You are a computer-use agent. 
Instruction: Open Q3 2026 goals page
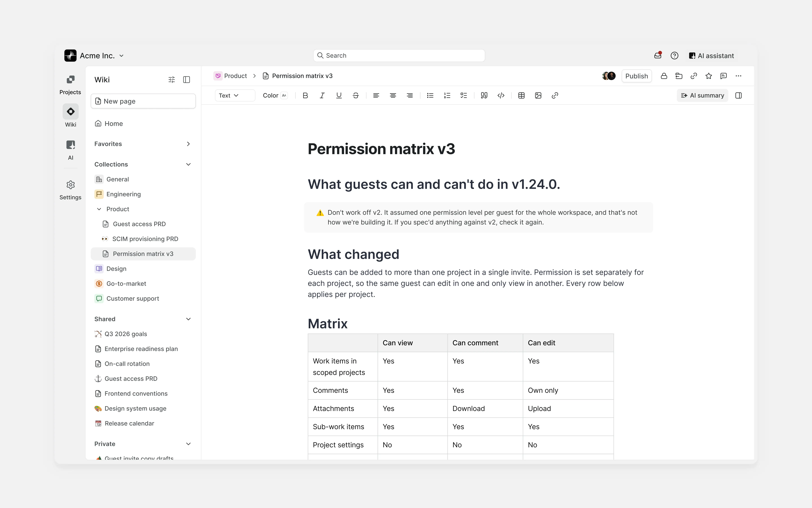pos(143,334)
